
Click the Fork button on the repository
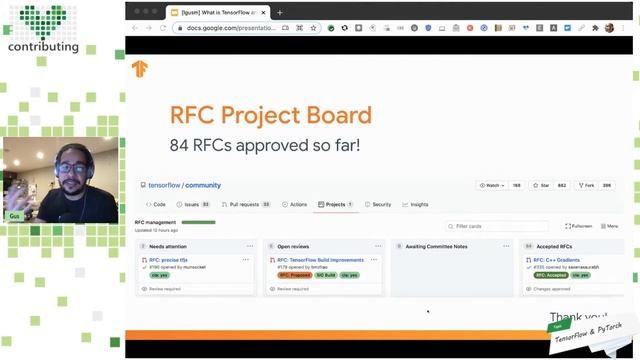(x=587, y=185)
